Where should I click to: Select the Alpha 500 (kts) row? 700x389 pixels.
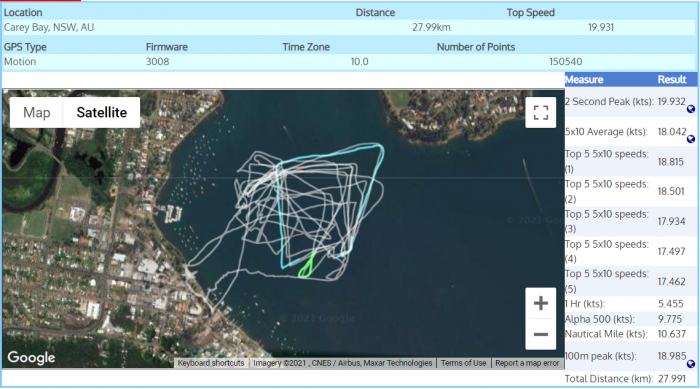630,319
